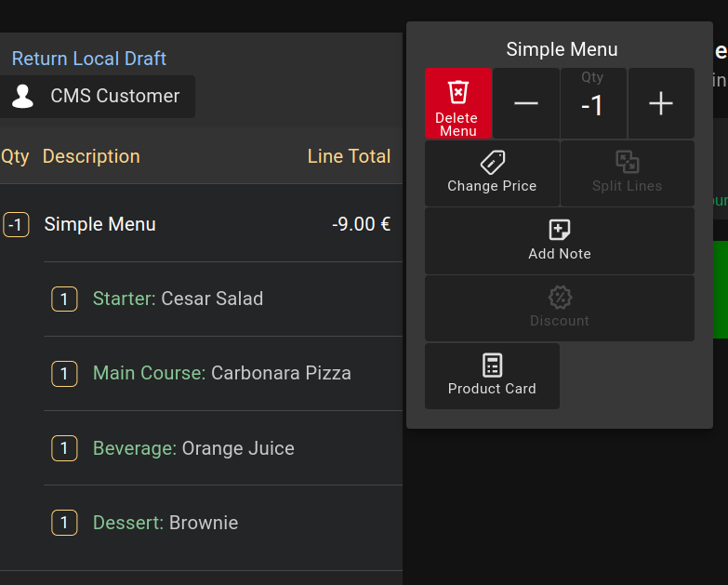Click the Split Lines icon
Image resolution: width=728 pixels, height=585 pixels.
pos(628,163)
